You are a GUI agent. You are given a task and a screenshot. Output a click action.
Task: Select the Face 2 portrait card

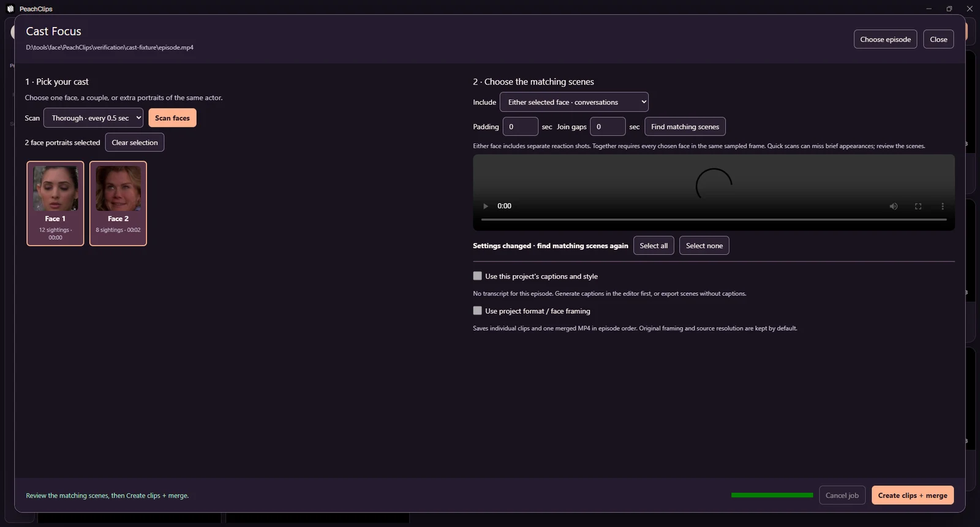coord(118,203)
